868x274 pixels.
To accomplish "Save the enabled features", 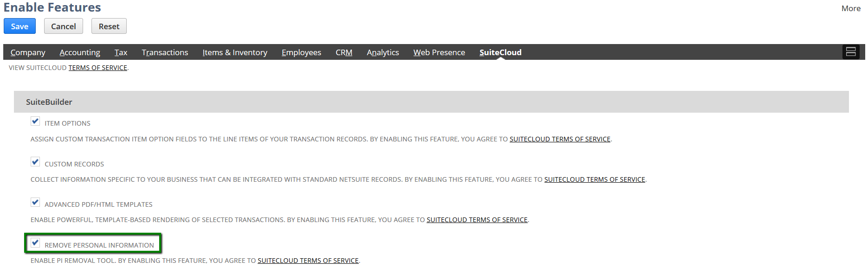I will pos(19,26).
